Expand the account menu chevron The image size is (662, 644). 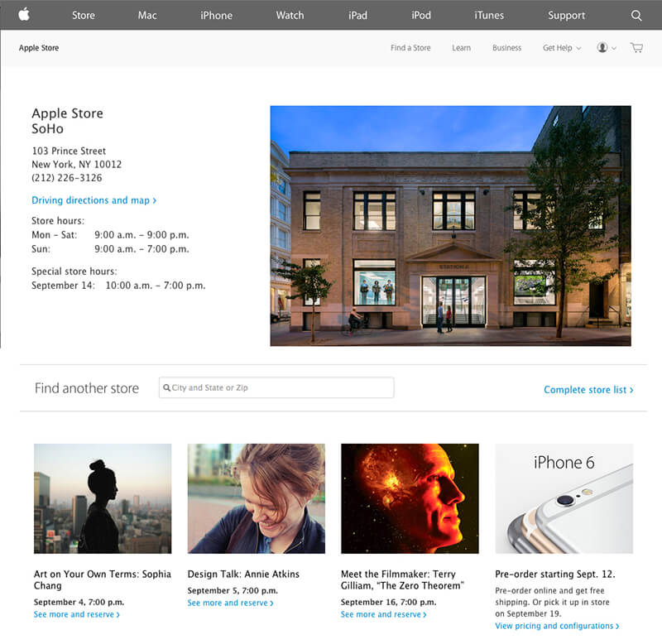coord(614,48)
